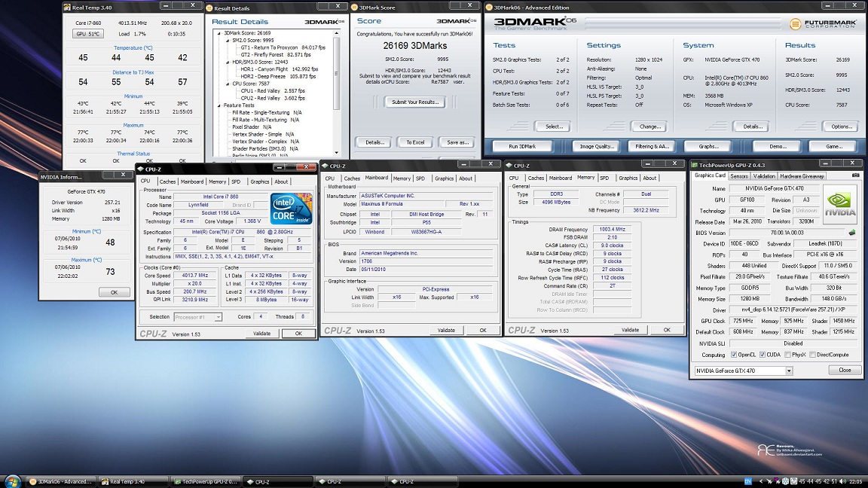Click the Intel Core i7 logo in CPU-Z
This screenshot has width=868, height=488.
point(292,209)
